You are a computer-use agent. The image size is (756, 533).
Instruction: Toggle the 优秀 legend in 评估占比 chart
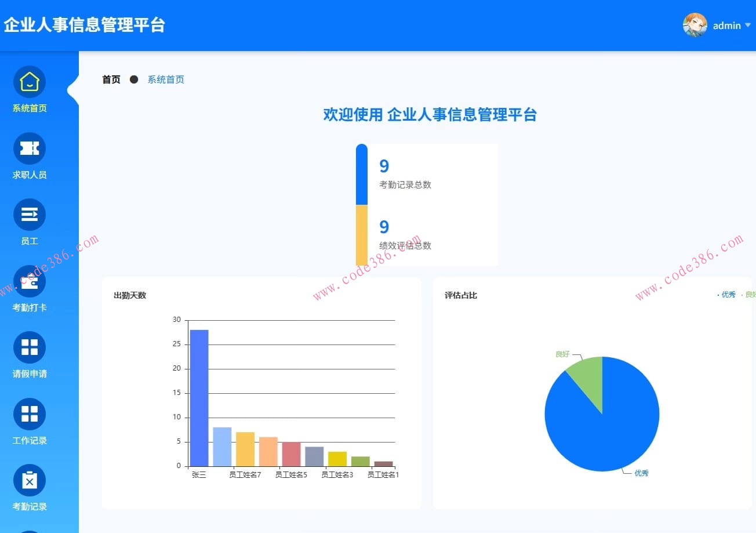728,295
